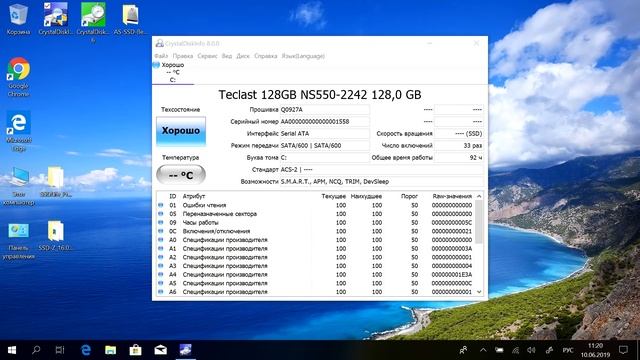Expand the hidden tray icons chevron
640x360 pixels.
click(x=483, y=350)
